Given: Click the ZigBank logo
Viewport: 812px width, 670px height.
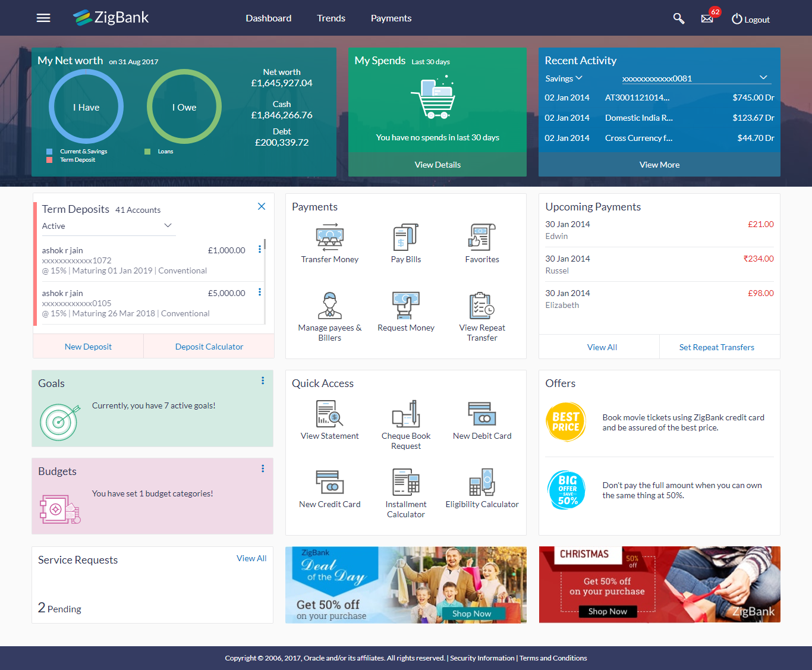Looking at the screenshot, I should click(111, 18).
